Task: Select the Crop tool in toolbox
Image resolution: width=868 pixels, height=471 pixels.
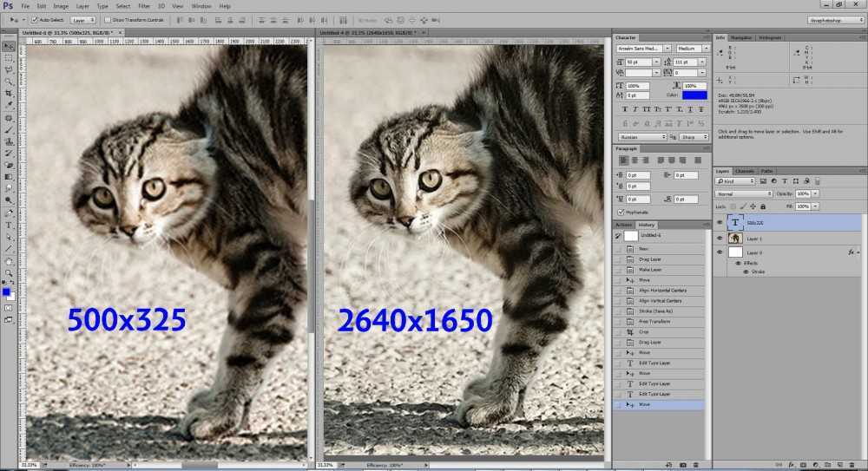Action: tap(8, 92)
